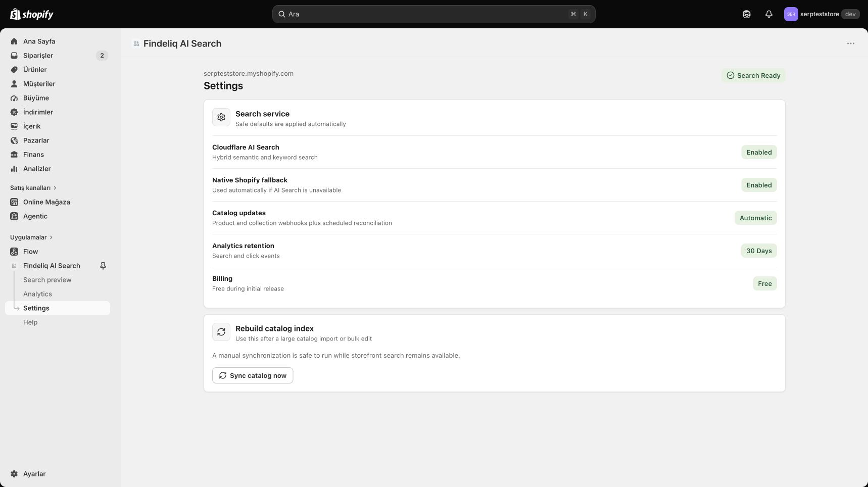Click the Siparişler count badge 2

102,56
